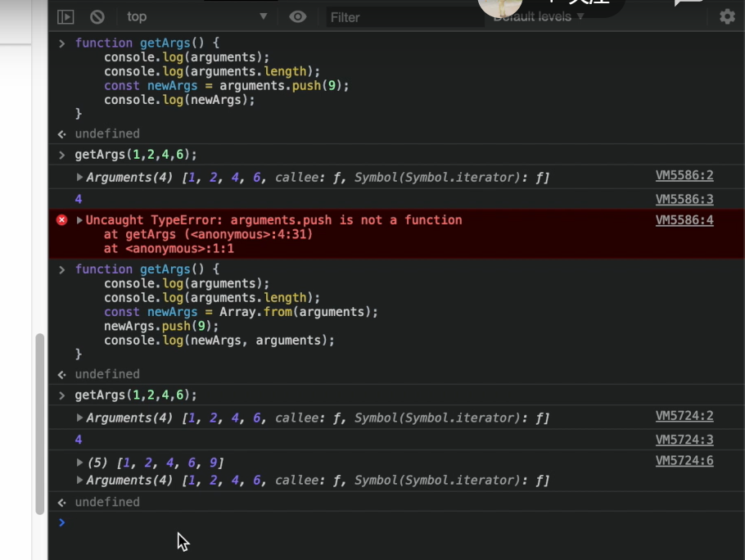Click the first getArgs(1,2,4,6); input line
This screenshot has width=745, height=560.
[136, 155]
